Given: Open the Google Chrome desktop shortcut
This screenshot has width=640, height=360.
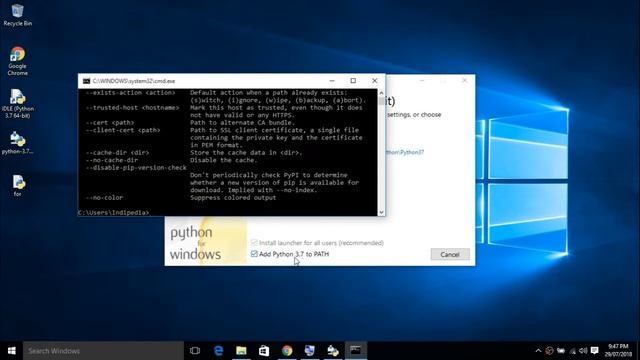Looking at the screenshot, I should (x=17, y=61).
